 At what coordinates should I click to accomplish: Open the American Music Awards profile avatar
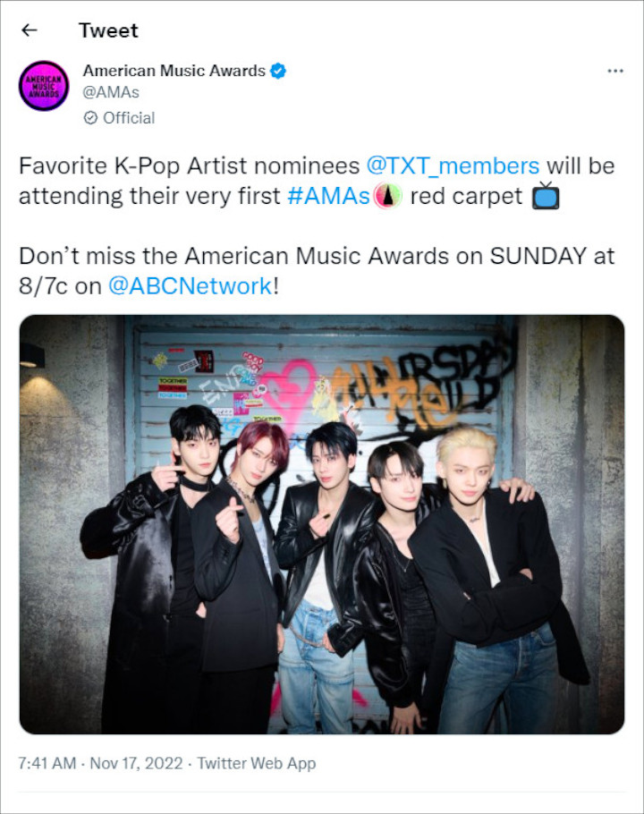43,86
